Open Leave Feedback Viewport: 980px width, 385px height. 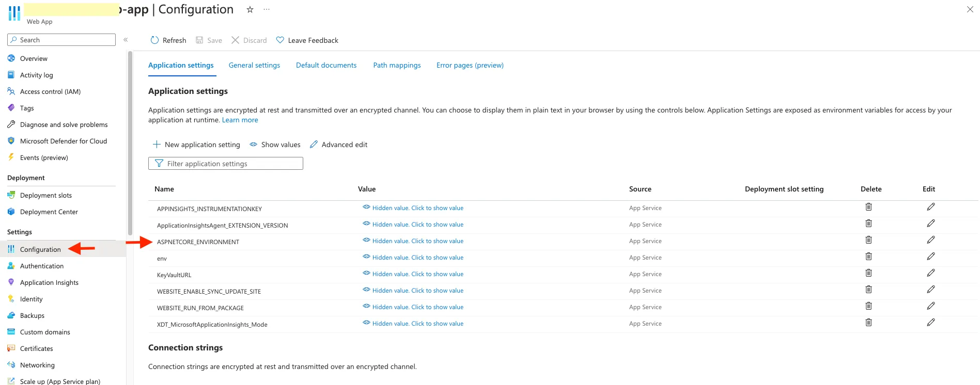[307, 40]
